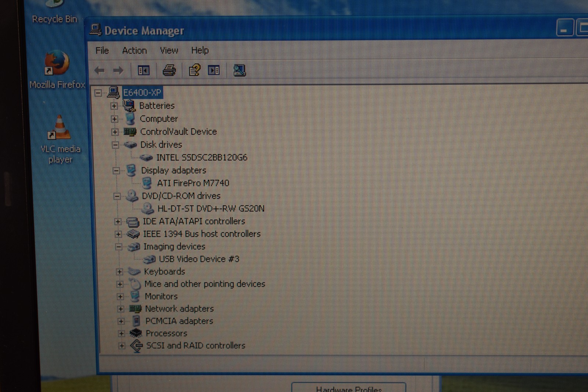Open the Help menu

click(200, 50)
